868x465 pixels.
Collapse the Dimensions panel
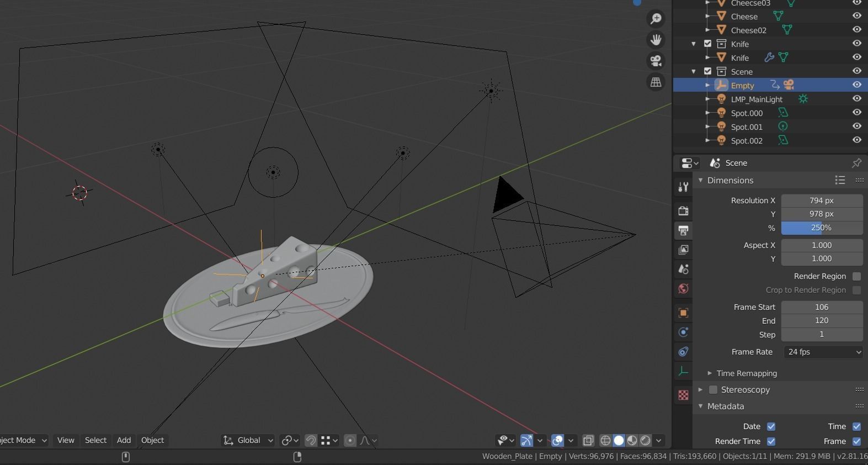coord(701,180)
